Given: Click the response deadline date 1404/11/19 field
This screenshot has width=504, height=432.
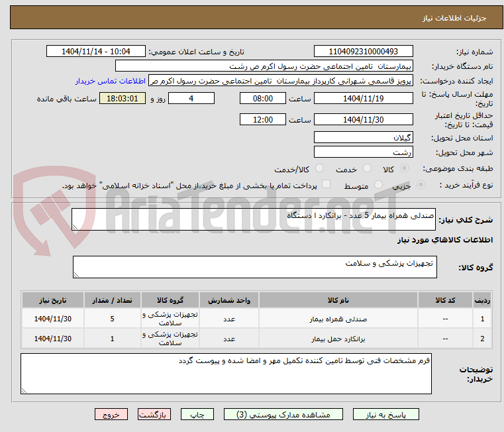Looking at the screenshot, I should point(363,98).
